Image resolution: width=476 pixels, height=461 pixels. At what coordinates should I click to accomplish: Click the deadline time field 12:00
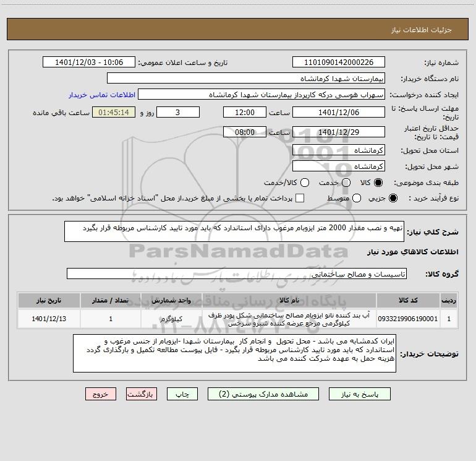245,112
